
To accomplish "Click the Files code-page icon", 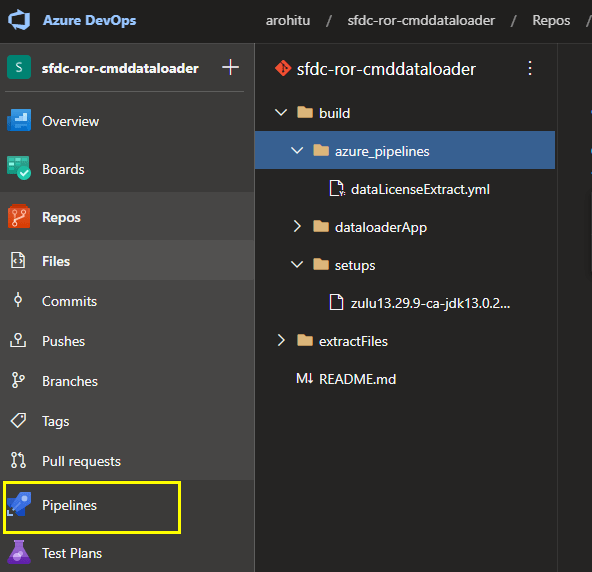I will tap(18, 261).
